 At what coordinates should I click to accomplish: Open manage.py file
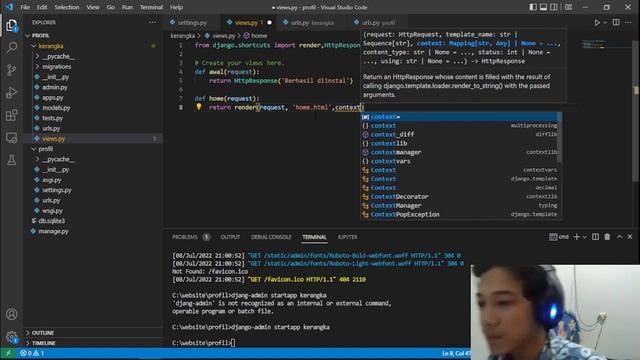[94, 231]
